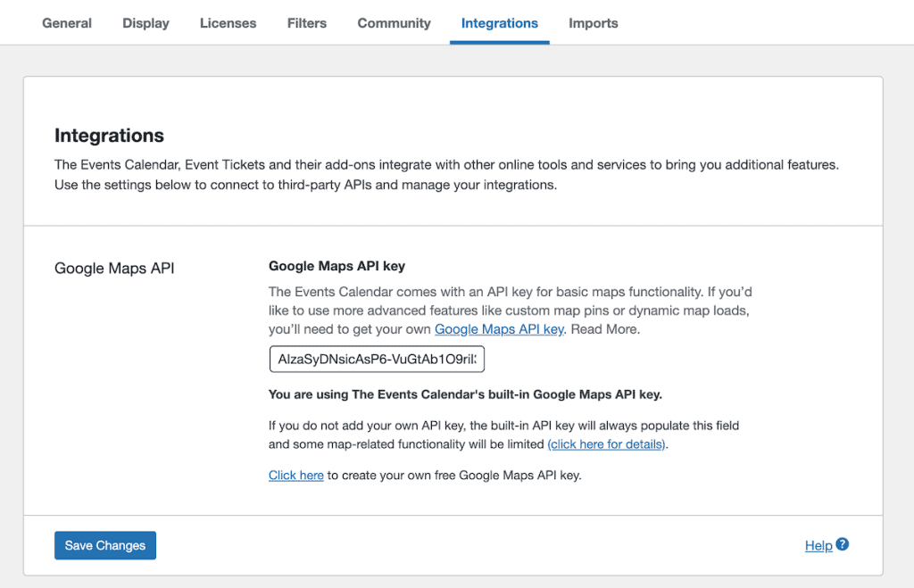The width and height of the screenshot is (914, 588).
Task: Switch to the Imports tab
Action: [x=593, y=23]
